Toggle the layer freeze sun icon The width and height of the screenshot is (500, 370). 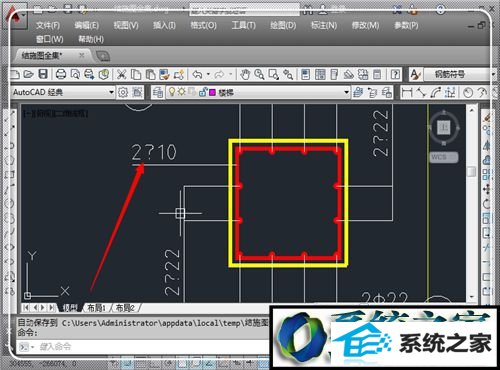181,92
